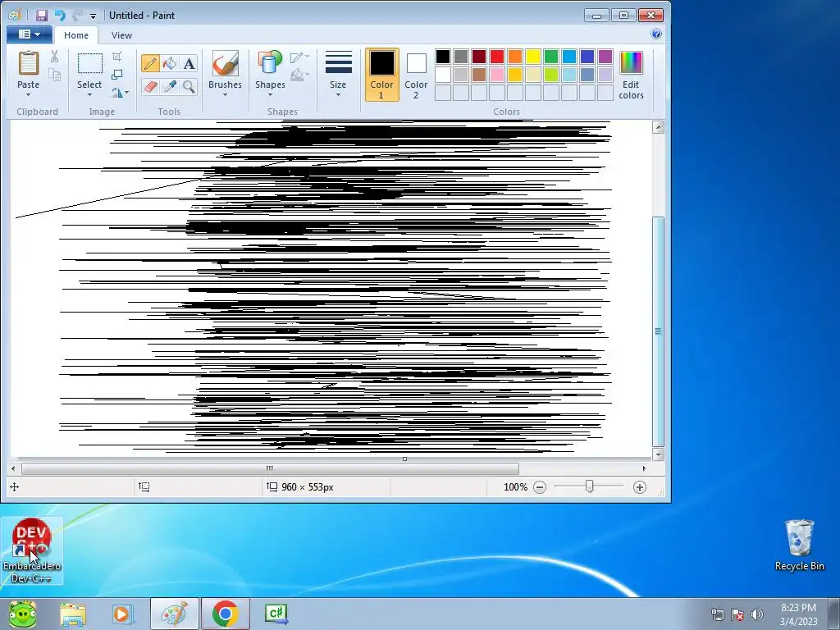Image resolution: width=840 pixels, height=630 pixels.
Task: Click the Paint Help question mark icon
Action: (656, 34)
